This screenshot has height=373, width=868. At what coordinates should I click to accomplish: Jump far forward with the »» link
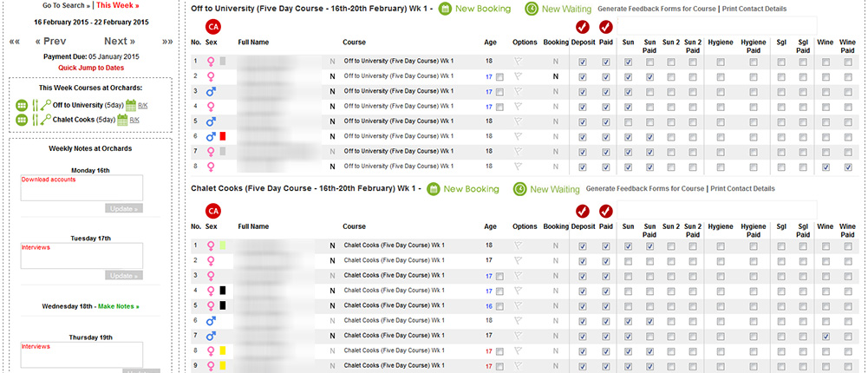click(x=167, y=42)
